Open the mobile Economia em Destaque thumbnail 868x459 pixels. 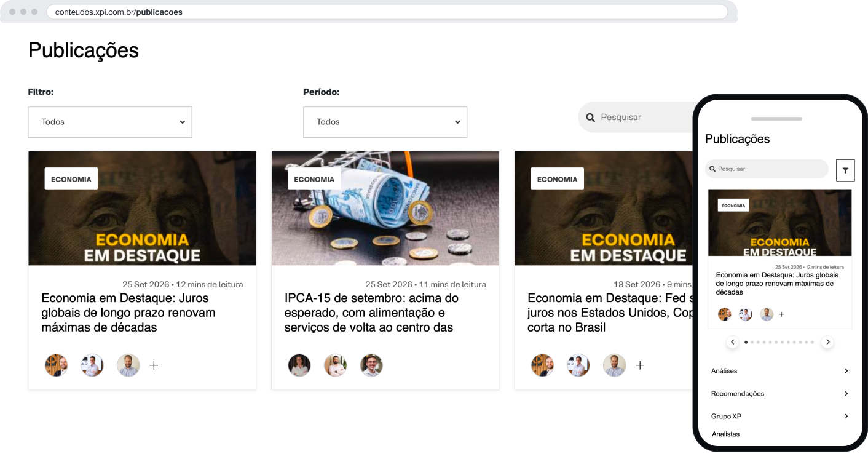[780, 223]
